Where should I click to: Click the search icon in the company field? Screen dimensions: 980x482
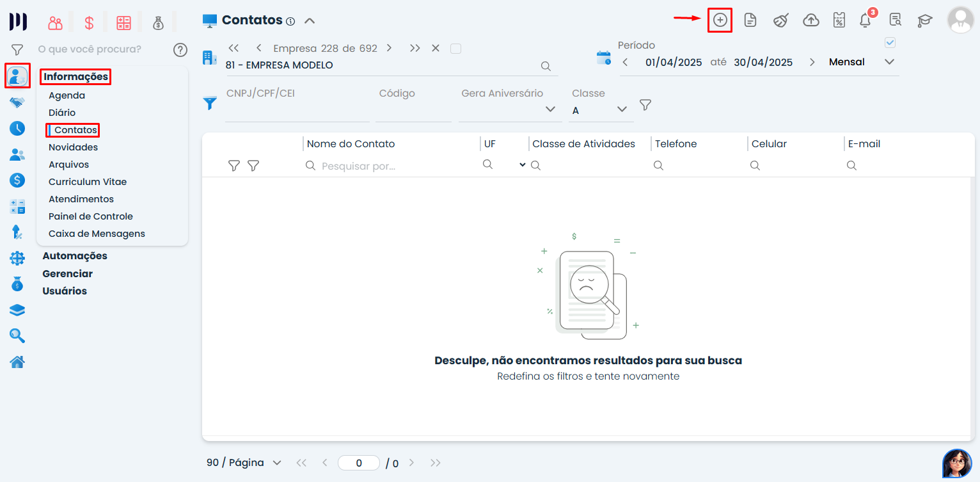click(546, 66)
